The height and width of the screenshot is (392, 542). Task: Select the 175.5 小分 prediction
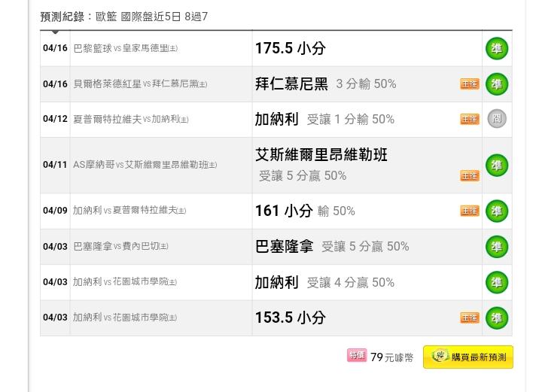tap(291, 48)
